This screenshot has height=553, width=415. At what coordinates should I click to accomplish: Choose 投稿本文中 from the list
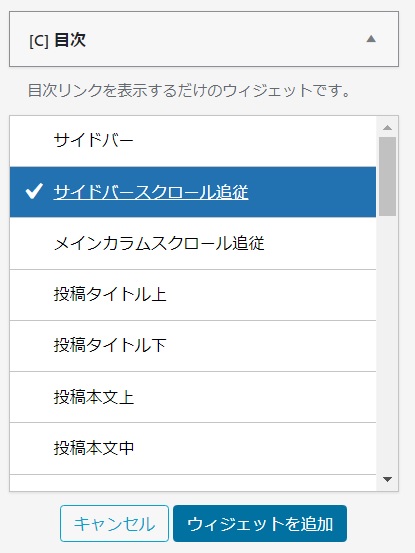click(193, 448)
